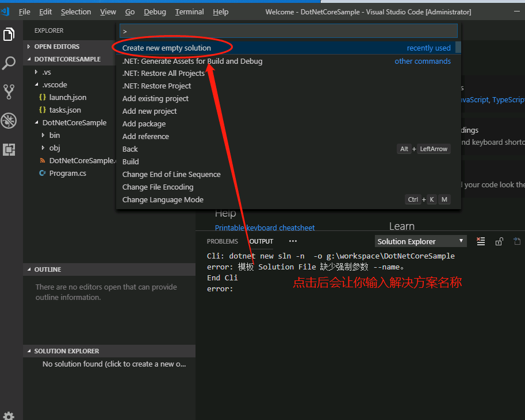Viewport: 525px width, 420px height.
Task: Open the Selection menu
Action: (76, 11)
